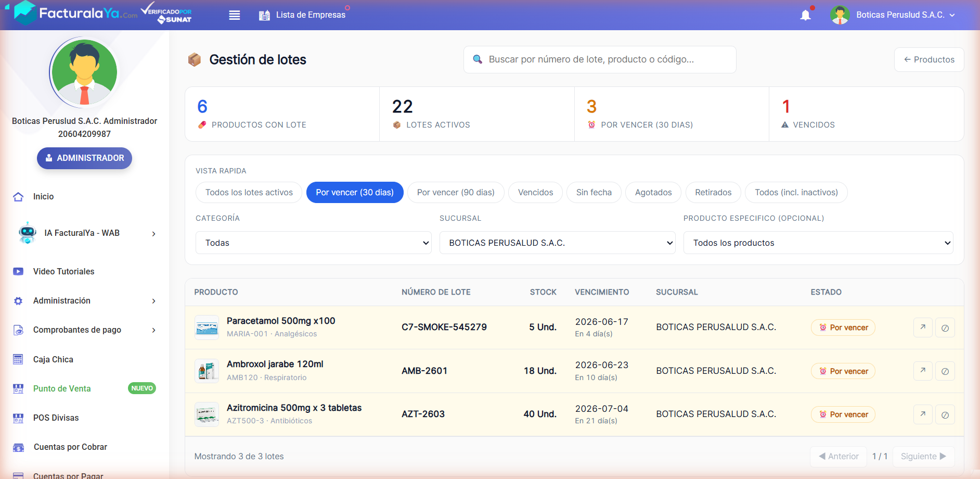Select Todos los lotes activos filter
This screenshot has width=980, height=479.
249,193
